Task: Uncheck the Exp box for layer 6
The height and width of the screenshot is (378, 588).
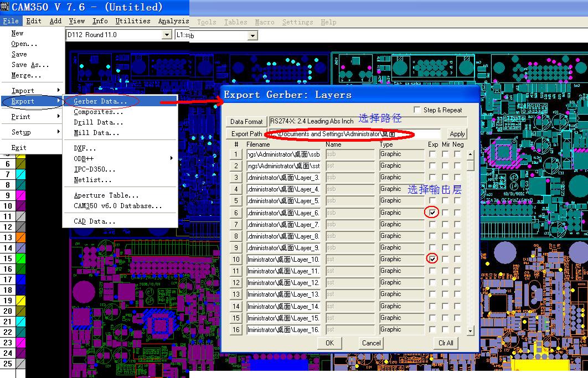Action: coord(432,213)
